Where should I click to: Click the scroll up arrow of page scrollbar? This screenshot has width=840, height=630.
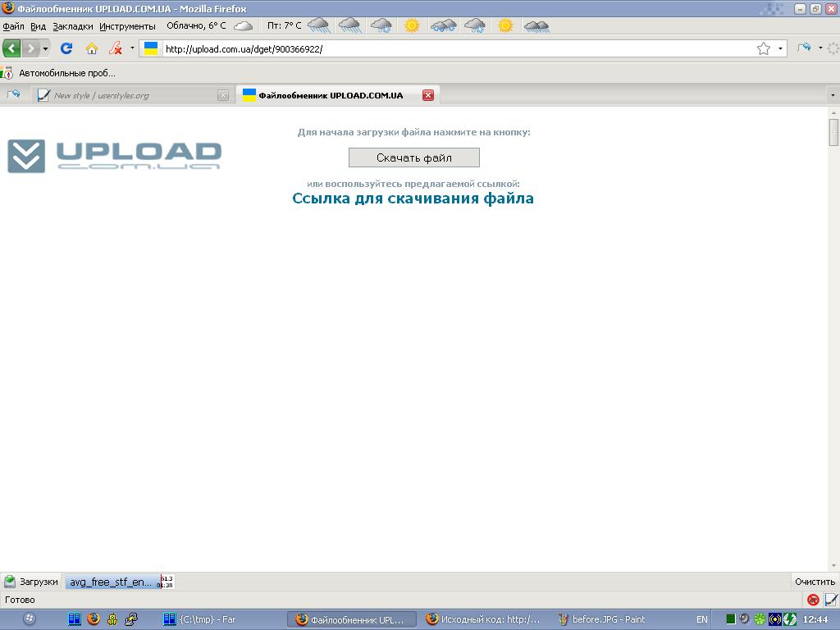[x=833, y=113]
